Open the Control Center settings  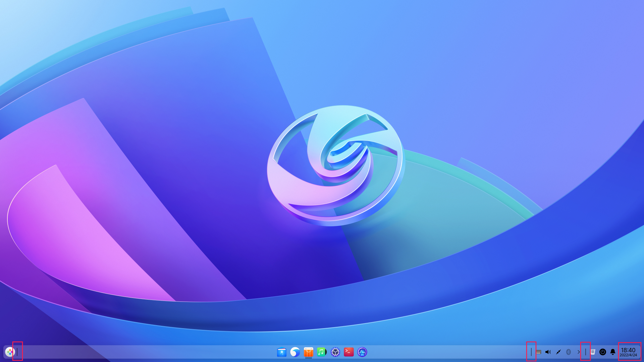tap(335, 352)
